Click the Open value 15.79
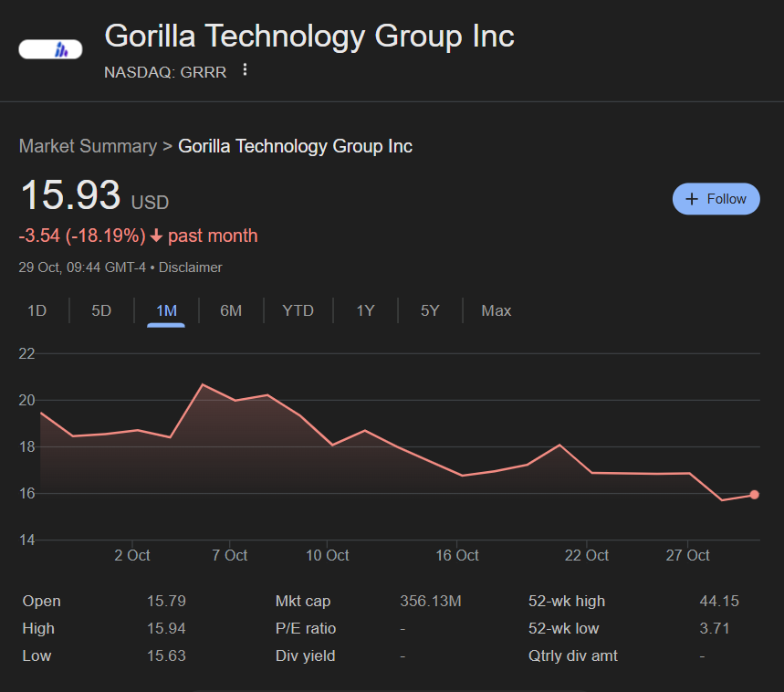Viewport: 784px width, 692px height. pos(166,601)
